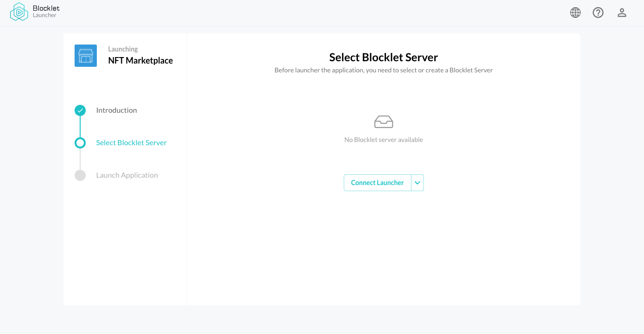Screen dimensions: 644x334
Task: Open the help question mark icon
Action: 598,13
